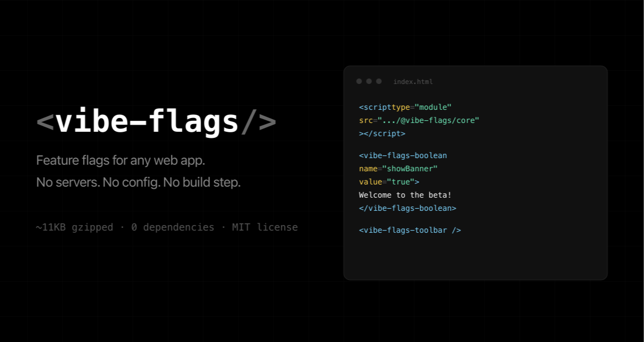Click the 'MIT license' text
Viewport: 644px width, 342px height.
(264, 227)
